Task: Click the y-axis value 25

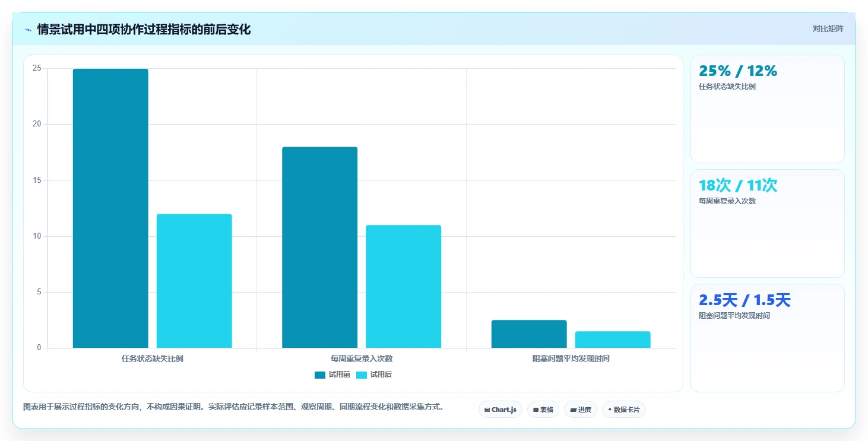Action: point(37,68)
